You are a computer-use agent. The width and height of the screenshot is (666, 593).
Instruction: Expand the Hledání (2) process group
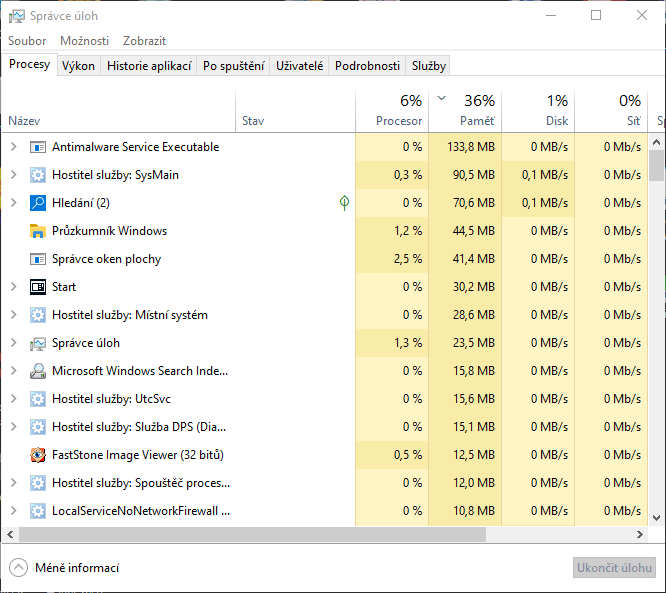click(13, 203)
